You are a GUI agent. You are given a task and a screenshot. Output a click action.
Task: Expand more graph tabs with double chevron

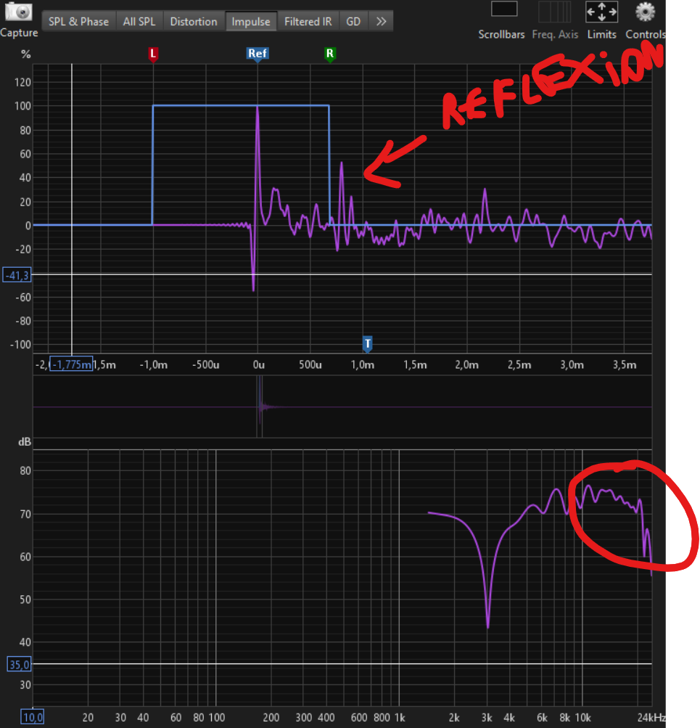pyautogui.click(x=381, y=22)
